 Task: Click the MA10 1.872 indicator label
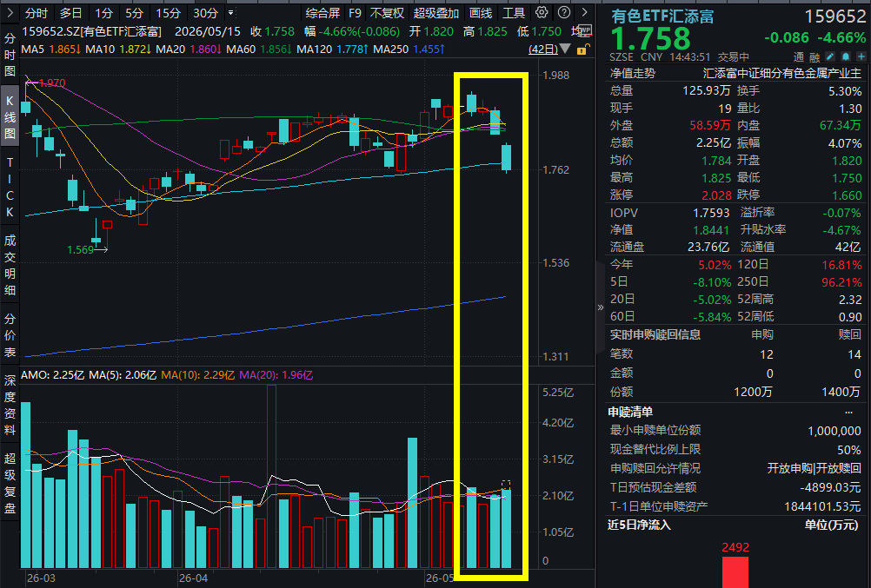coord(118,50)
